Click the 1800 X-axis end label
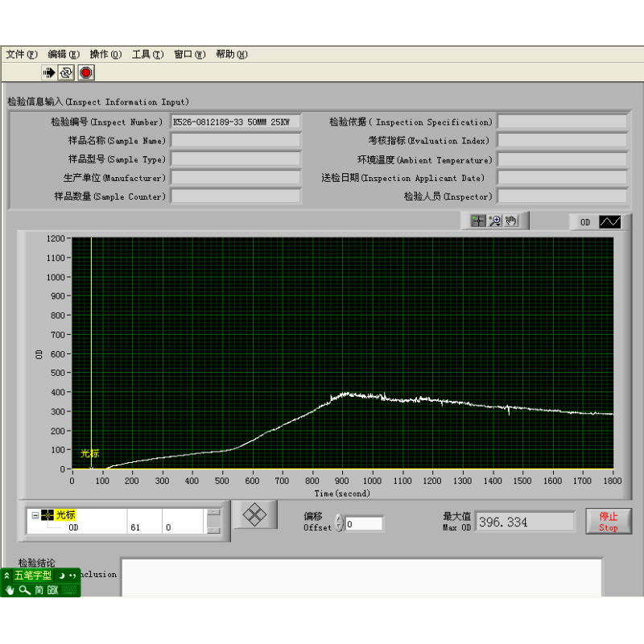Screen dimensions: 644x644 tap(613, 481)
